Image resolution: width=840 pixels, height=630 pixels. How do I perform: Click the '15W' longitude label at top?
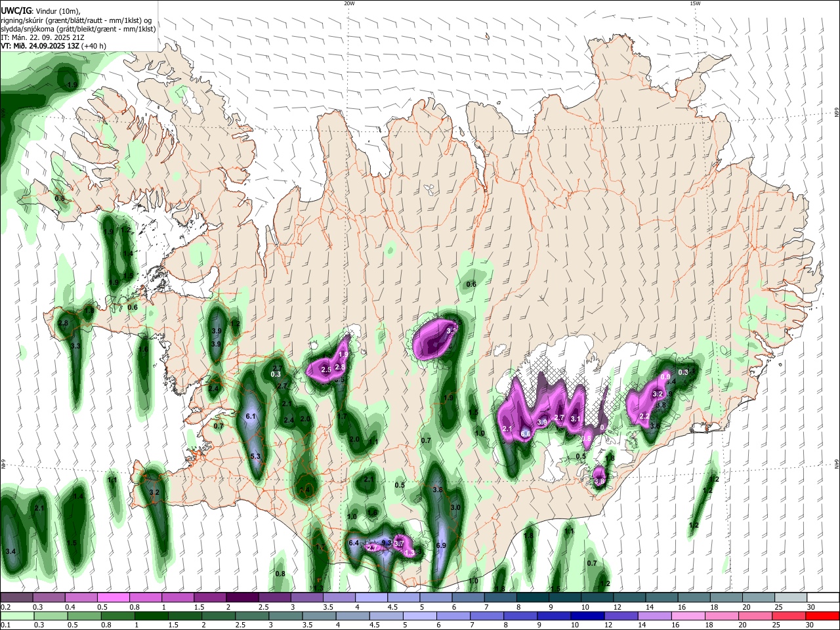click(x=695, y=3)
